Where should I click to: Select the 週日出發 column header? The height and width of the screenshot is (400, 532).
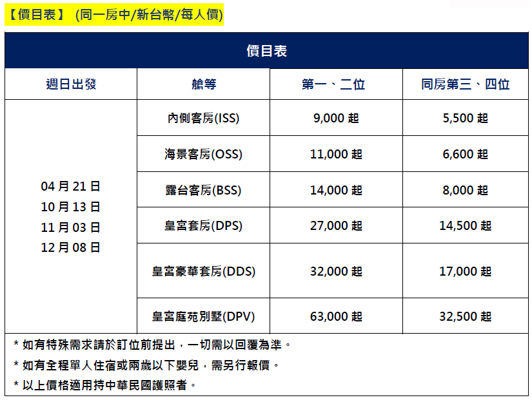(x=71, y=84)
